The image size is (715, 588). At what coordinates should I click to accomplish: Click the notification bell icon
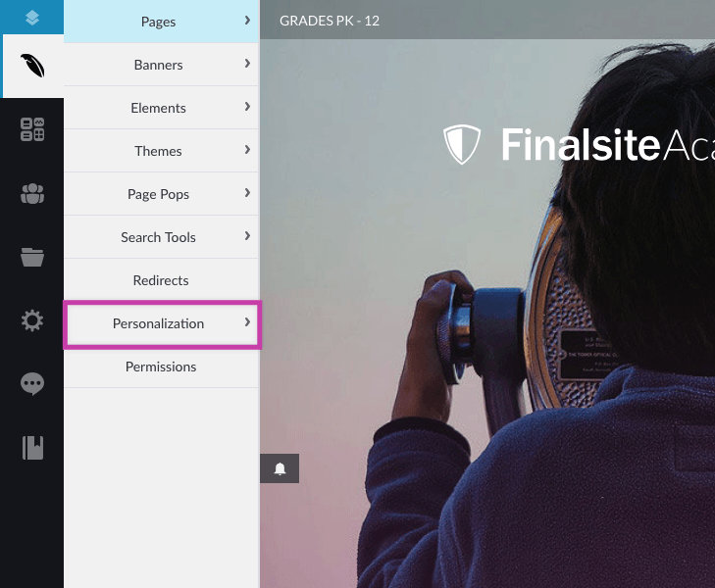(x=280, y=468)
